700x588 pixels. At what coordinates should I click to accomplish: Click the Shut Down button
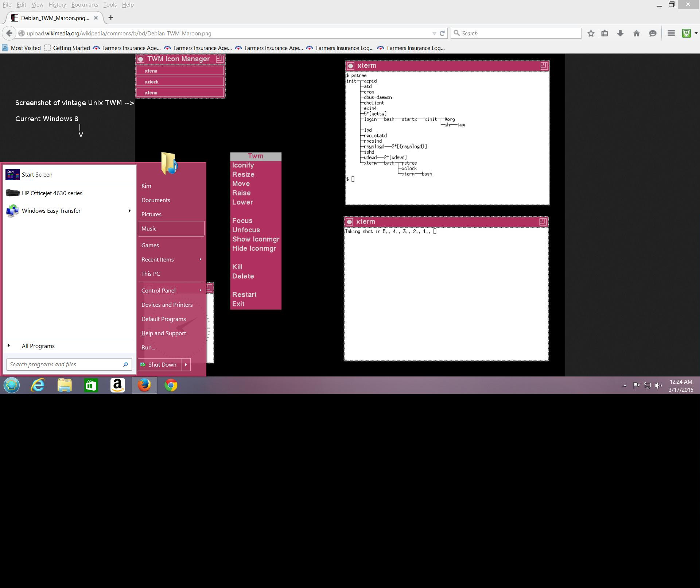pos(160,364)
